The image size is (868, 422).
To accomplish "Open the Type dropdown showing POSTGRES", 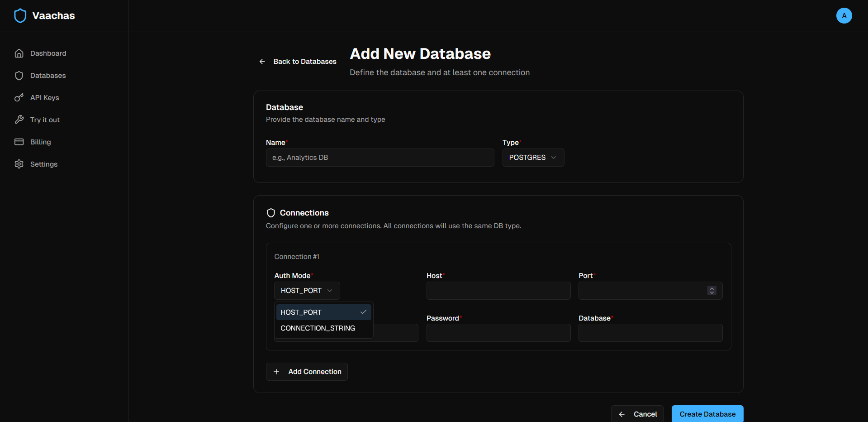I will click(x=533, y=157).
